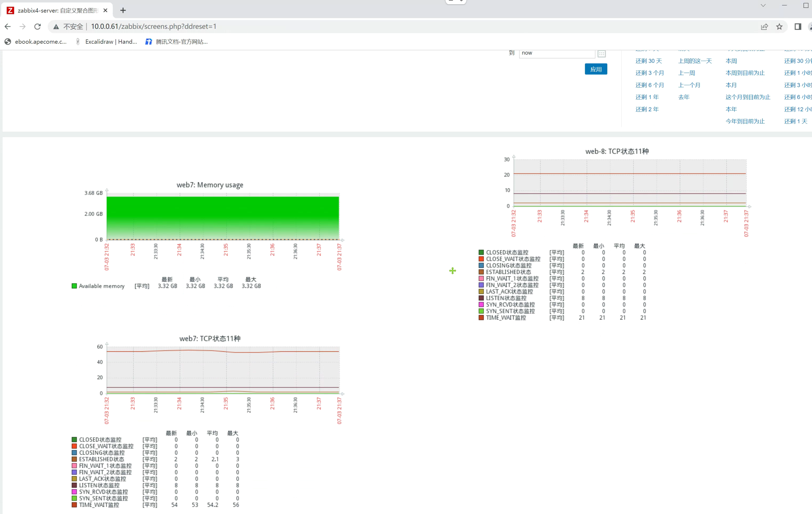Select the 上一个月 time range link

(x=689, y=85)
